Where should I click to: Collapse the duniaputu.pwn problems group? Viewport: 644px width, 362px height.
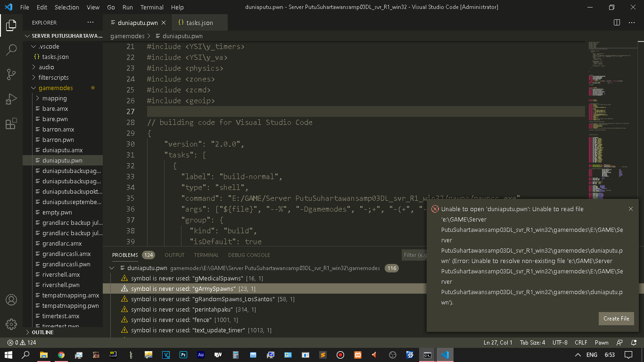112,267
